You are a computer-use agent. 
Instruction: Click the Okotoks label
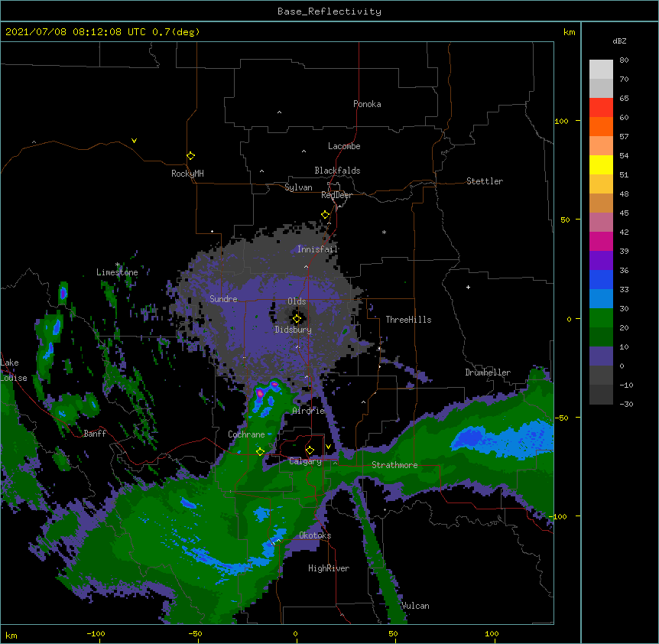[315, 535]
